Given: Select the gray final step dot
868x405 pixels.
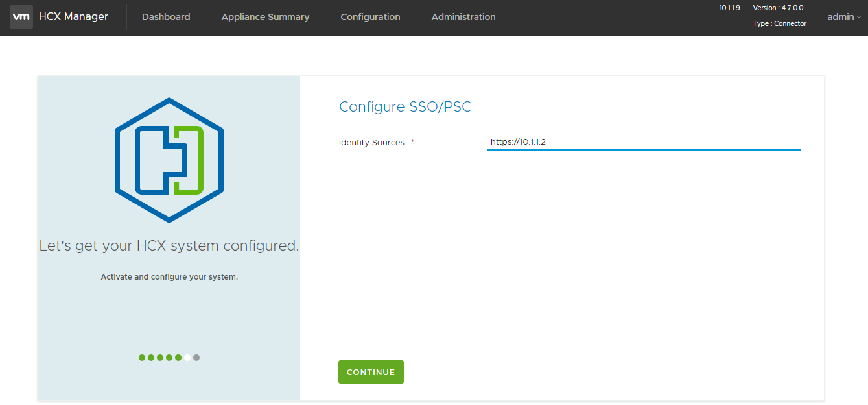Looking at the screenshot, I should click(196, 357).
